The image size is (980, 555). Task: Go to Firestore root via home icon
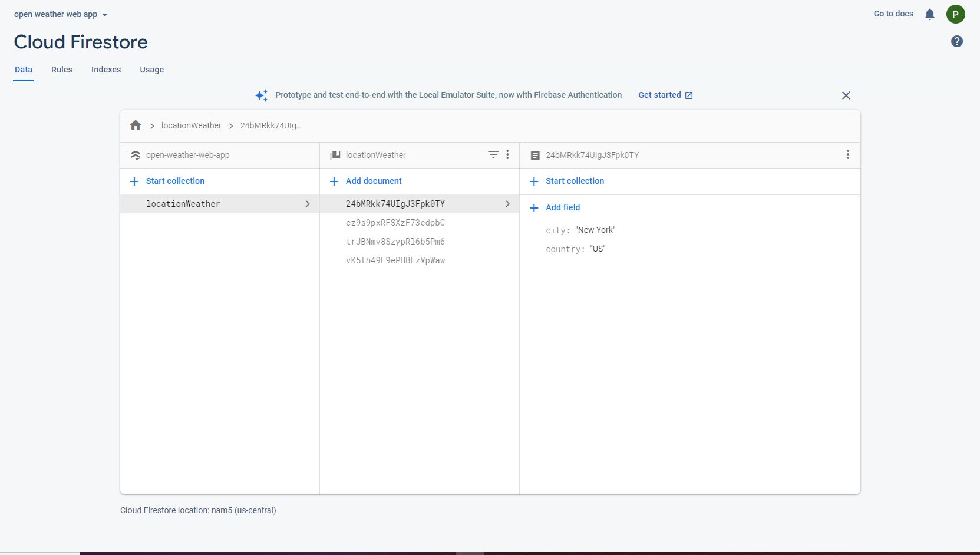pos(136,125)
